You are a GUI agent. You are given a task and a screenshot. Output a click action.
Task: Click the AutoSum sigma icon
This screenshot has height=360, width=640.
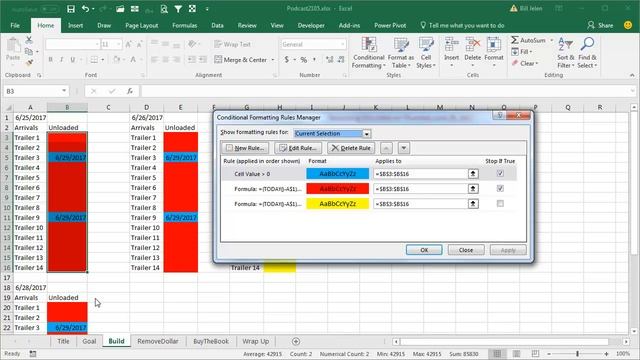515,40
